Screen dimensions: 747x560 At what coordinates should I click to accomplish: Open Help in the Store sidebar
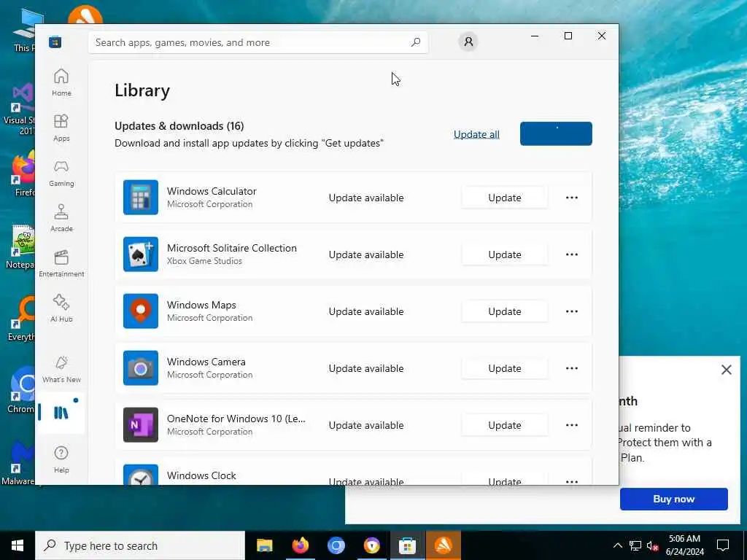point(61,459)
